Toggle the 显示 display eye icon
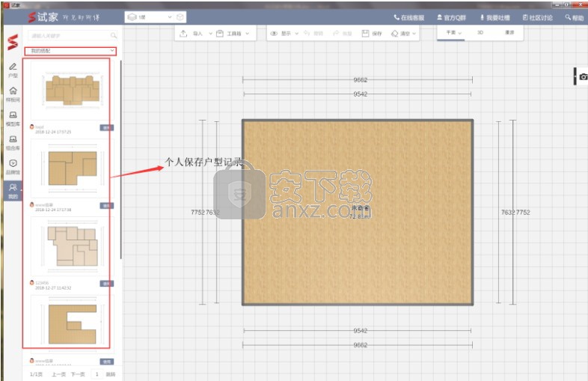Viewport: 588px width, 381px height. (274, 34)
